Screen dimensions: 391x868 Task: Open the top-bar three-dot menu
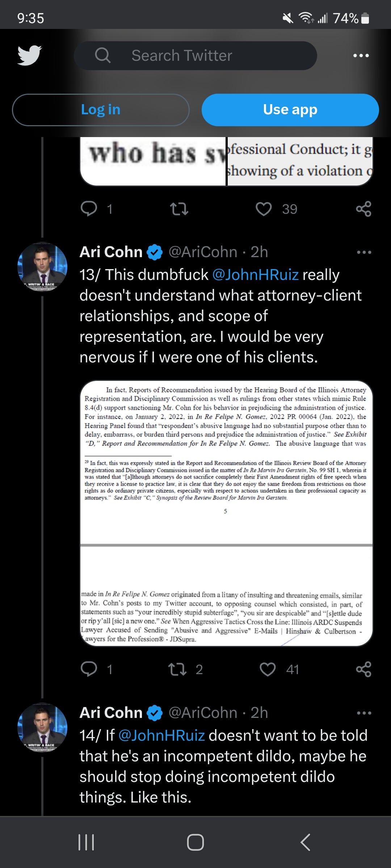(361, 56)
